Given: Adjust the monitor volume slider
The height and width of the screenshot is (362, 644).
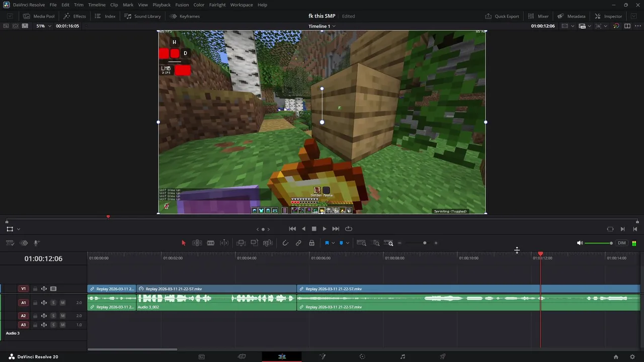Looking at the screenshot, I should click(599, 243).
